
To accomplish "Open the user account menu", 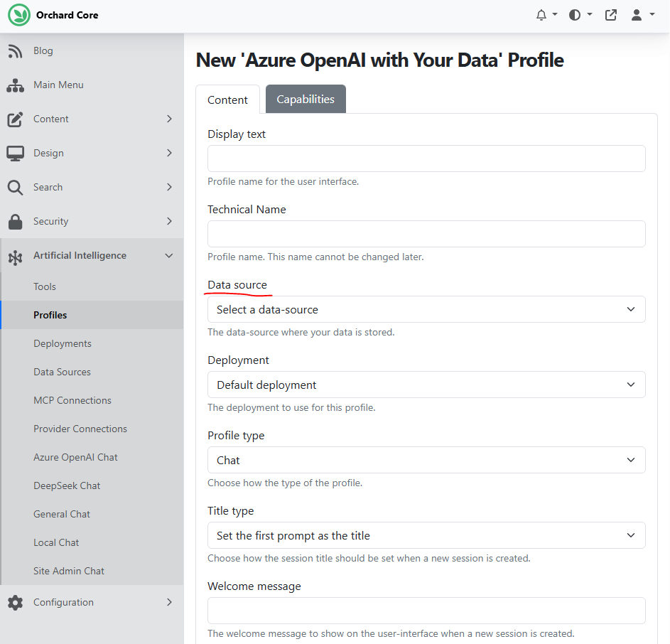I will coord(643,15).
